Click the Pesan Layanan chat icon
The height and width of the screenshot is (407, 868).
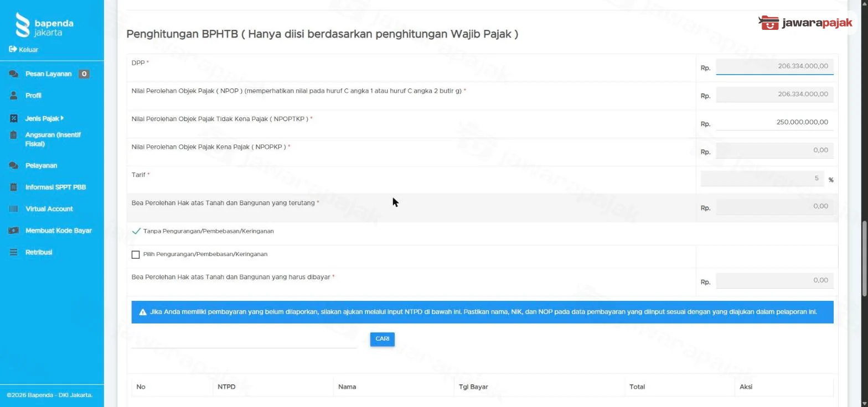pos(13,74)
